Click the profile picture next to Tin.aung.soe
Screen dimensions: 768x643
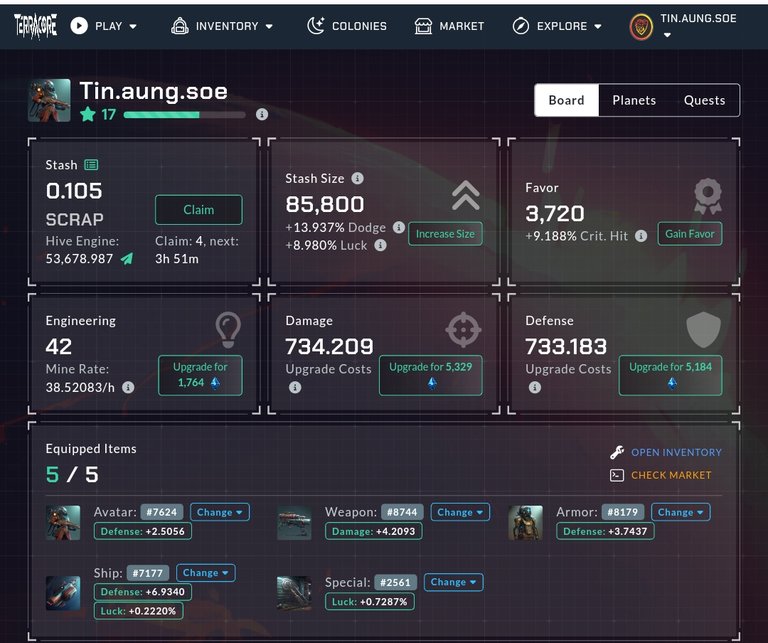49,100
